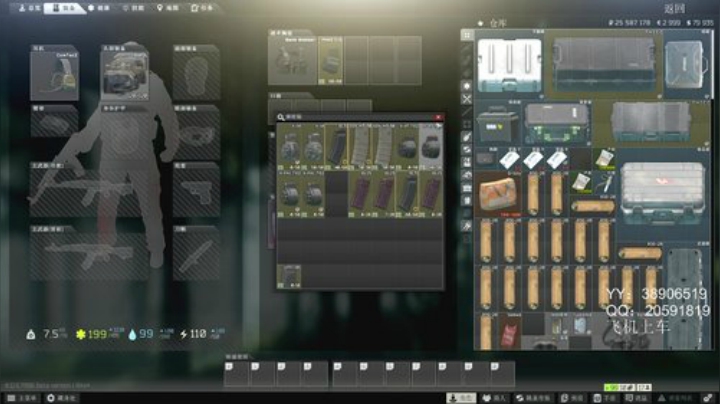Switch to the Health tab
The image size is (720, 404).
pos(99,8)
